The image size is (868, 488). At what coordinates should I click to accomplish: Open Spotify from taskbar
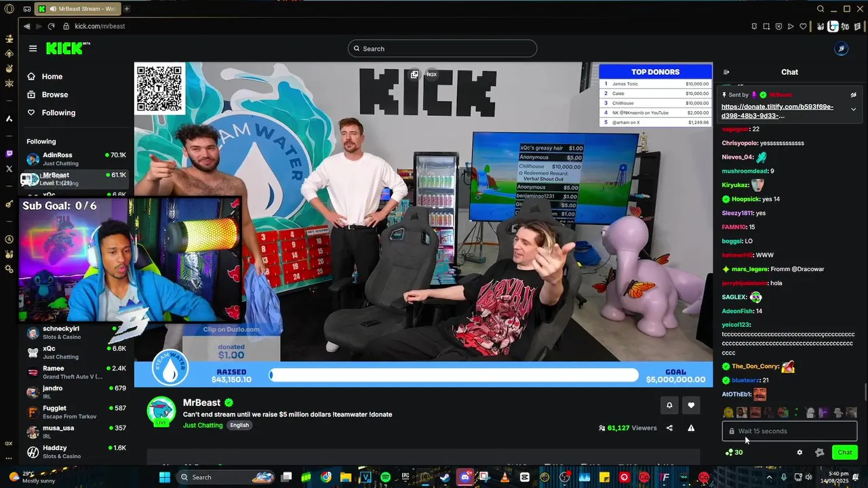385,477
